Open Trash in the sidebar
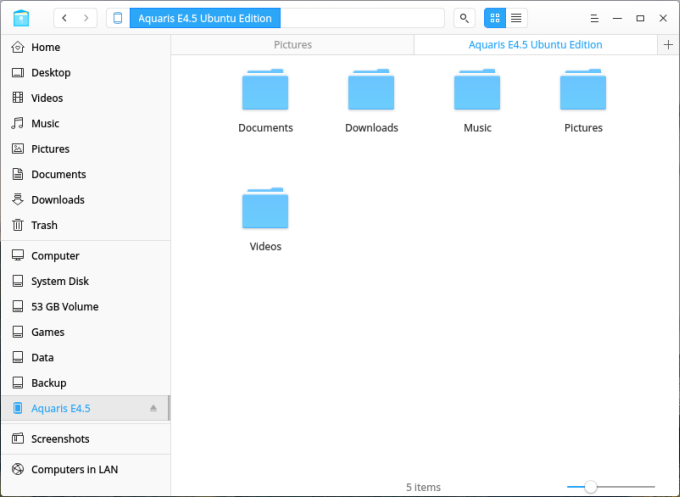 click(85, 225)
